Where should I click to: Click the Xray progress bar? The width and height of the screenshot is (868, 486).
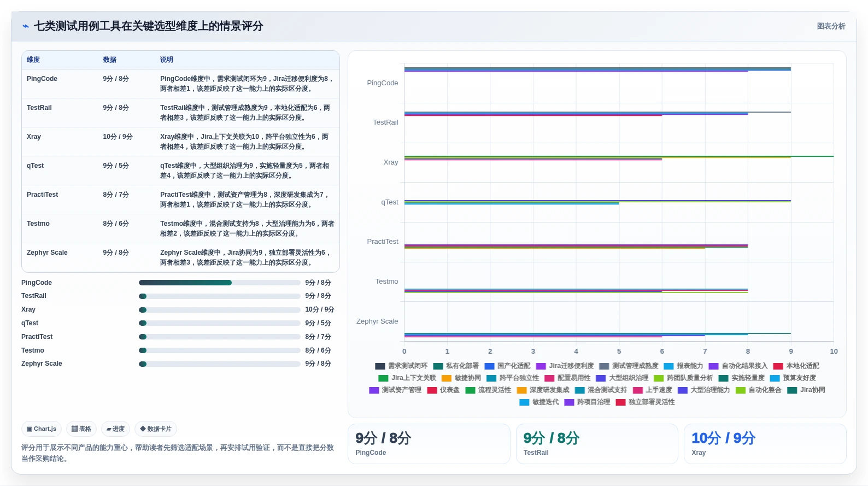(220, 310)
